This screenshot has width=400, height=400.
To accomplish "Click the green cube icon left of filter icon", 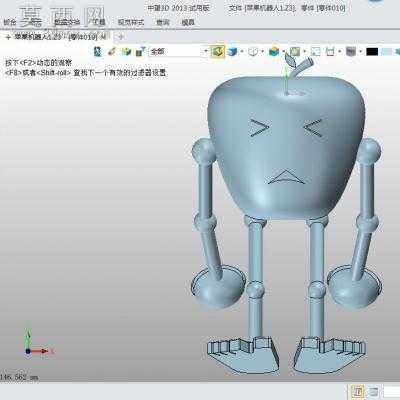I will 126,52.
